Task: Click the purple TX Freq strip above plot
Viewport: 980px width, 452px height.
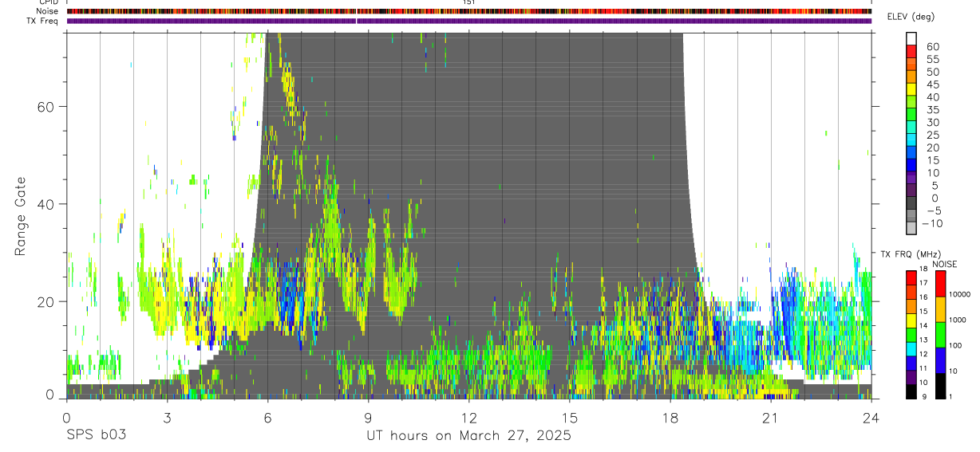Action: 469,21
